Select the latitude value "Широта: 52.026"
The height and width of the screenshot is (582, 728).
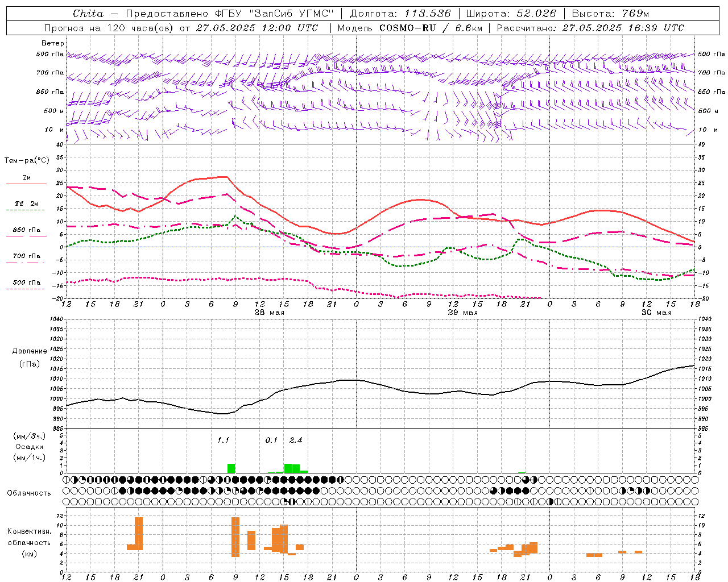click(x=511, y=14)
